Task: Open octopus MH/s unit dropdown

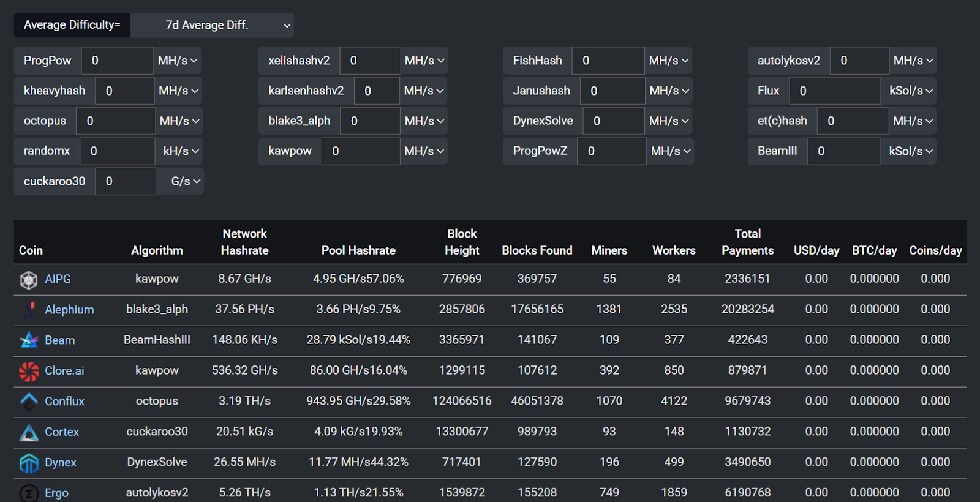Action: 179,121
